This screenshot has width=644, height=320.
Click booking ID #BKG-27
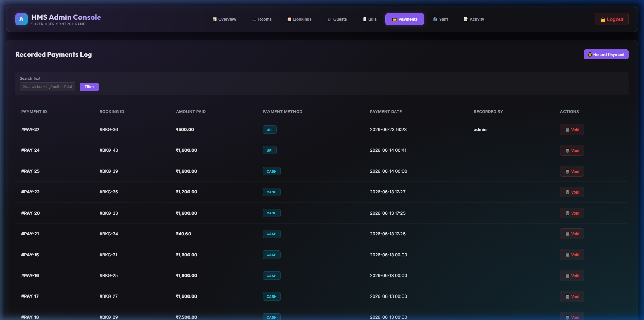pos(109,296)
